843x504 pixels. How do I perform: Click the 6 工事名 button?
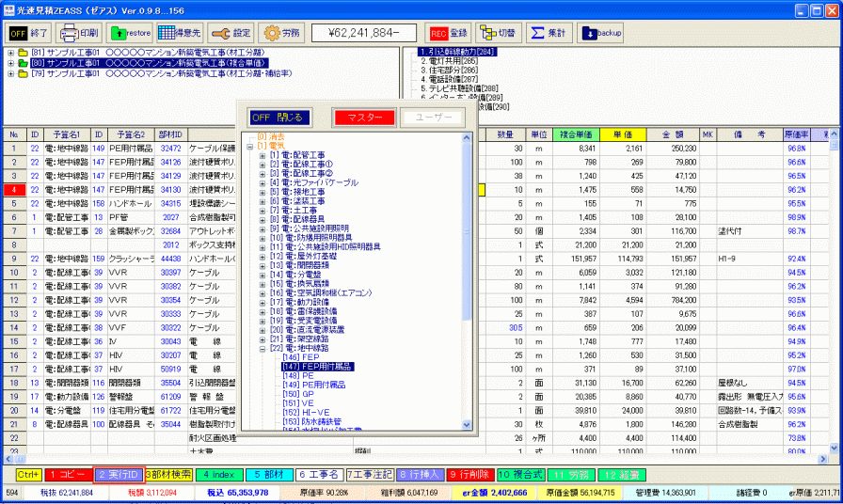[x=319, y=475]
